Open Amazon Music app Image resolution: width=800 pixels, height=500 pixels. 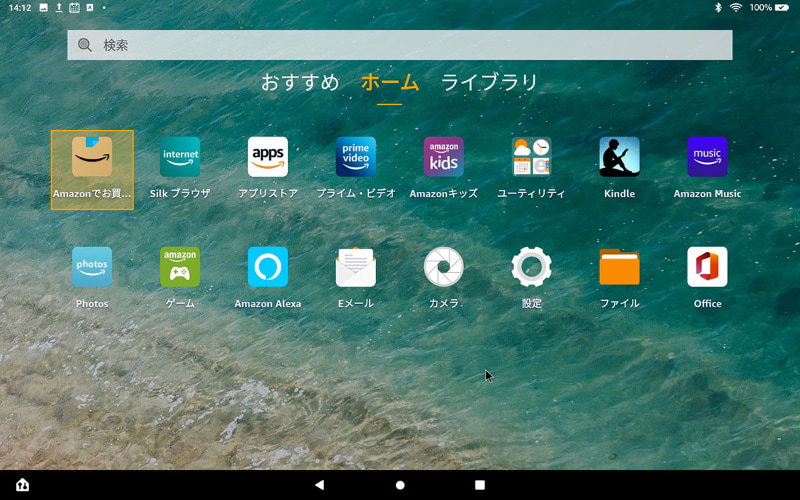[707, 157]
